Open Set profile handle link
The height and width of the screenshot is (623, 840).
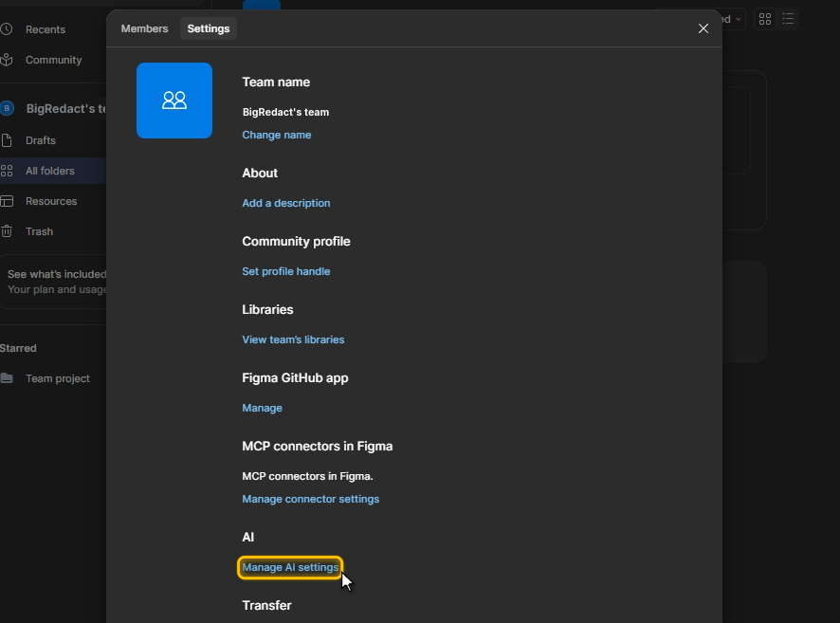tap(286, 271)
